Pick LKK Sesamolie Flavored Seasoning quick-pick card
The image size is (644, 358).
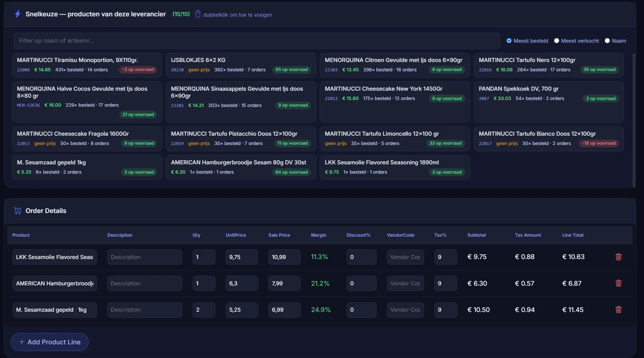click(395, 167)
